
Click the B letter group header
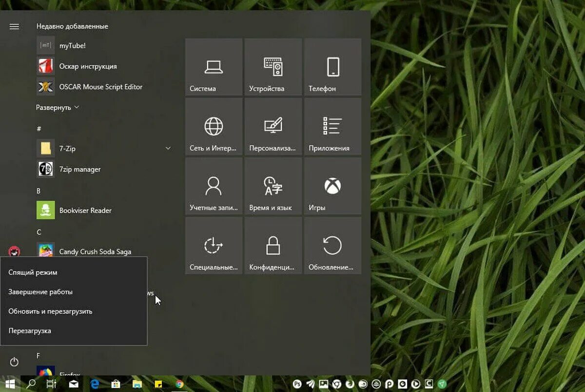tap(39, 191)
